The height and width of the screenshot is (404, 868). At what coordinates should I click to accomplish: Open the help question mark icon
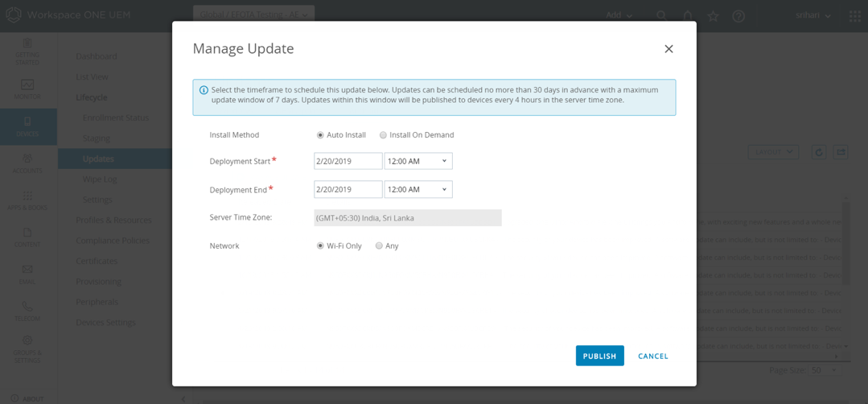tap(738, 16)
